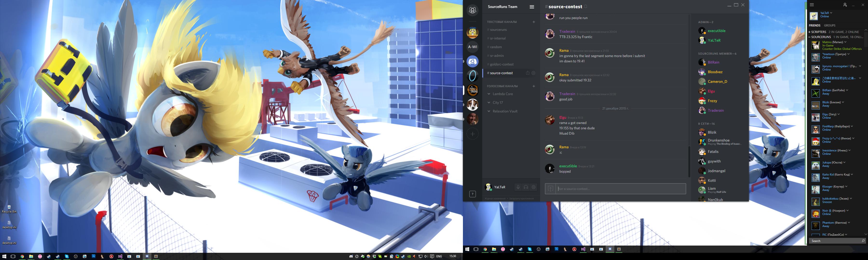868x260 pixels.
Task: Open YaLTeR status dropdown in Steam friends
Action: [x=831, y=13]
